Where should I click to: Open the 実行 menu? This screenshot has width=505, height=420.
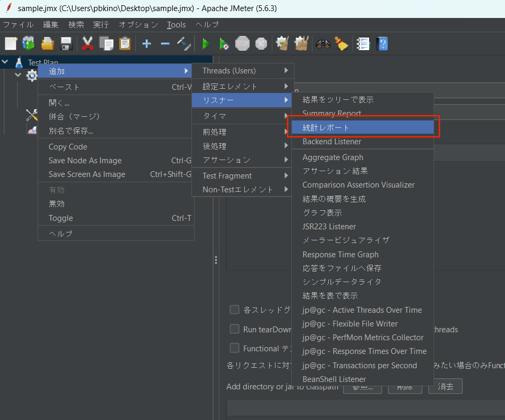101,25
